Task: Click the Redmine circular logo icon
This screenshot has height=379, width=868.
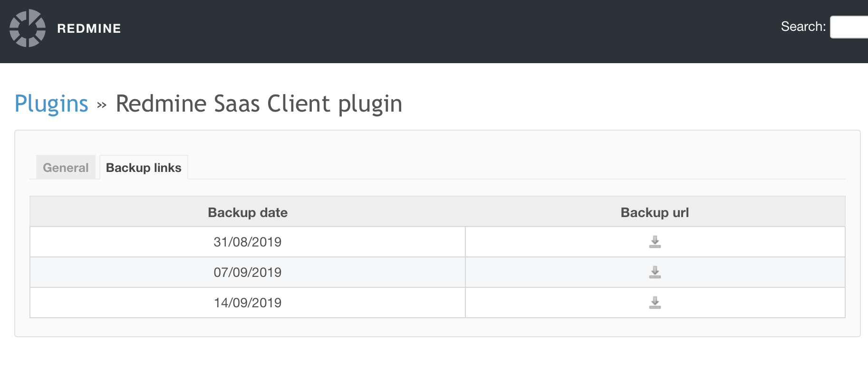Action: (x=28, y=28)
